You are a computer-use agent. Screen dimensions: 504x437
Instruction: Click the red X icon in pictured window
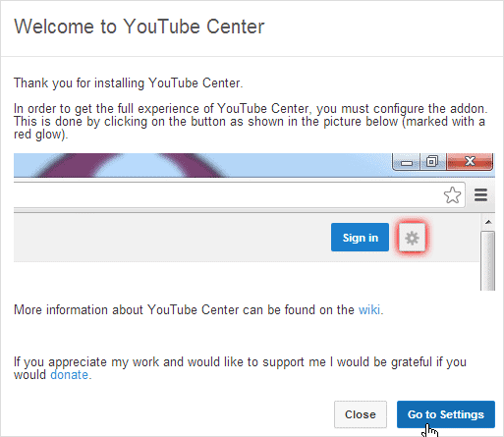470,161
